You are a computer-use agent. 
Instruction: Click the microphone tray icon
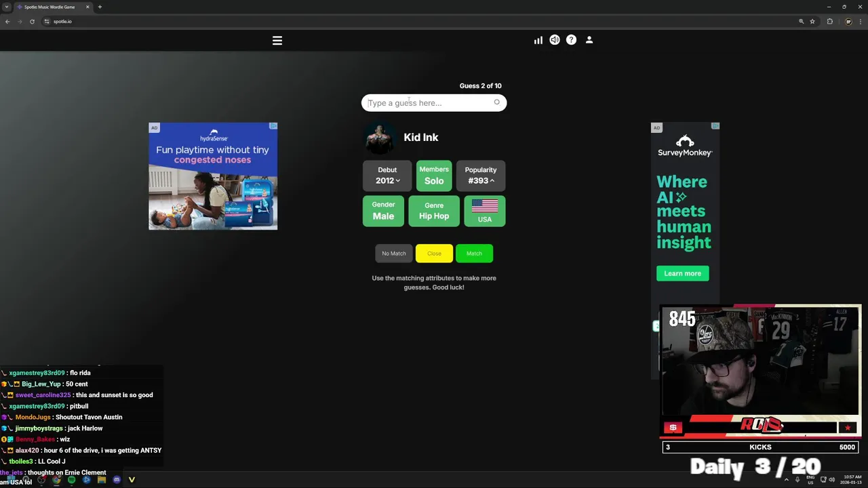797,480
